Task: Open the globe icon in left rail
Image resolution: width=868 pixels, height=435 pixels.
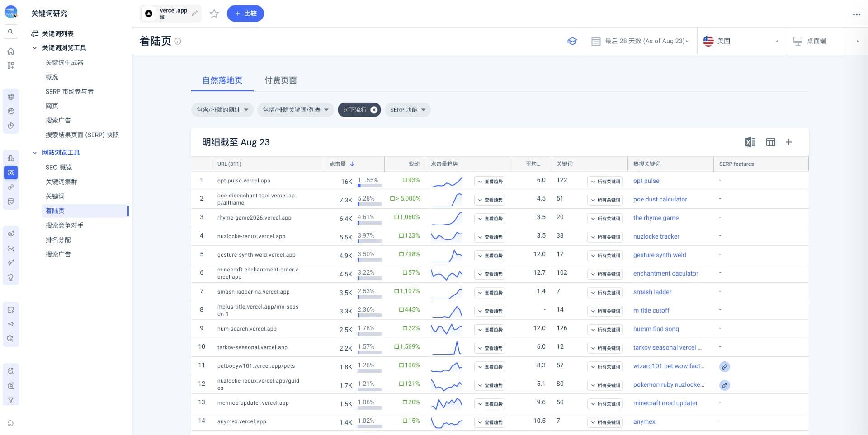Action: tap(11, 97)
